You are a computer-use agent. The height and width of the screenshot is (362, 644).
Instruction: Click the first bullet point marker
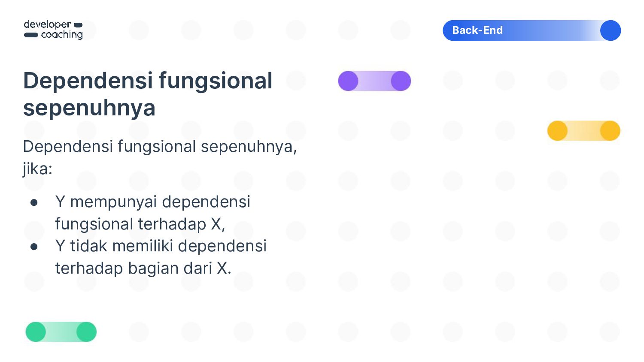click(34, 202)
